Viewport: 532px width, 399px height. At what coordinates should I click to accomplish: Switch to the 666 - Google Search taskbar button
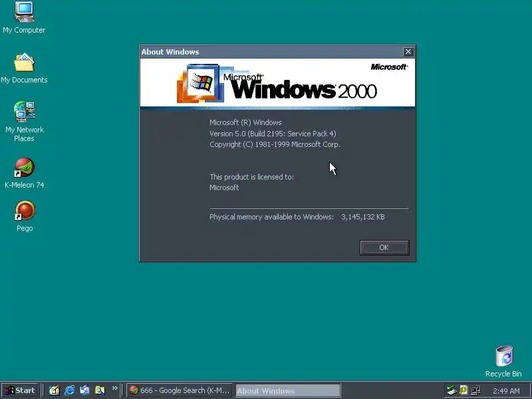[x=180, y=390]
